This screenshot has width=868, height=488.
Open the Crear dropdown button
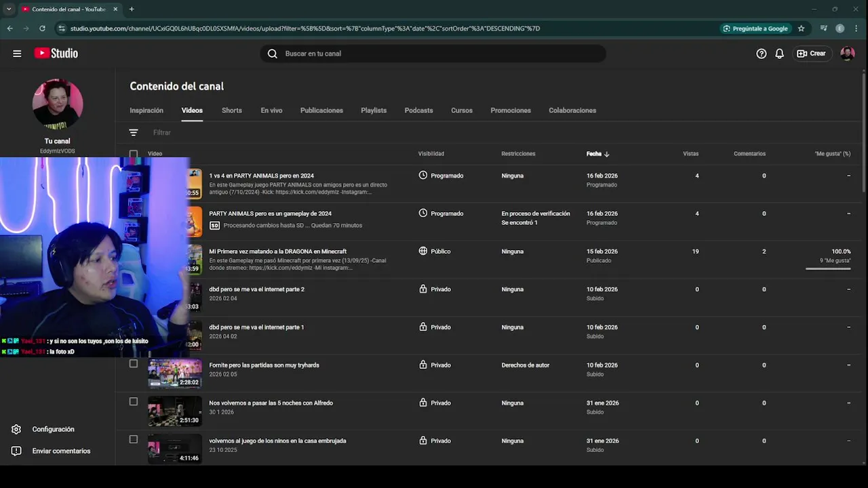(812, 54)
